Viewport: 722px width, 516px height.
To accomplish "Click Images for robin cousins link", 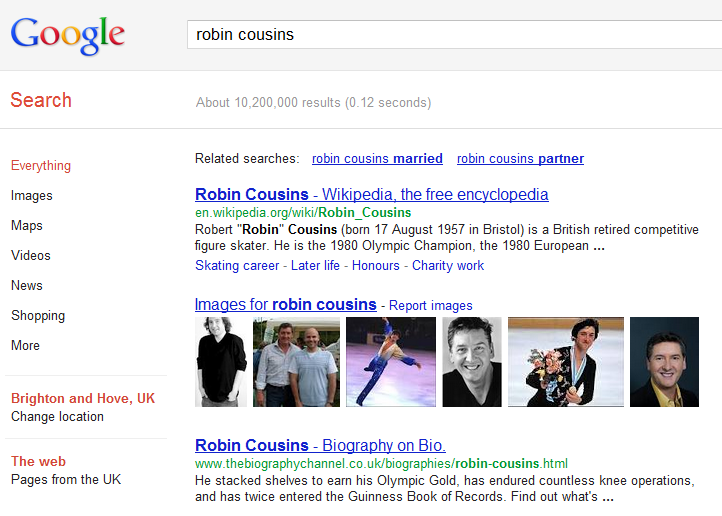I will tap(285, 304).
